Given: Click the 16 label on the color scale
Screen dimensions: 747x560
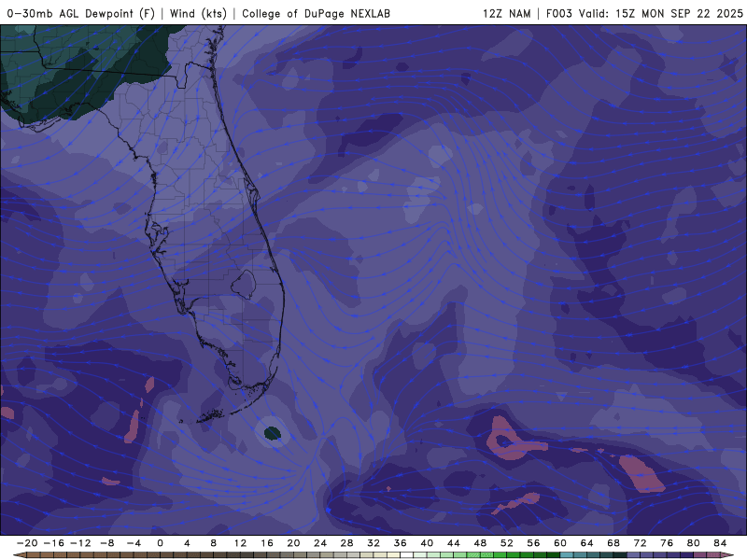Looking at the screenshot, I should [267, 543].
